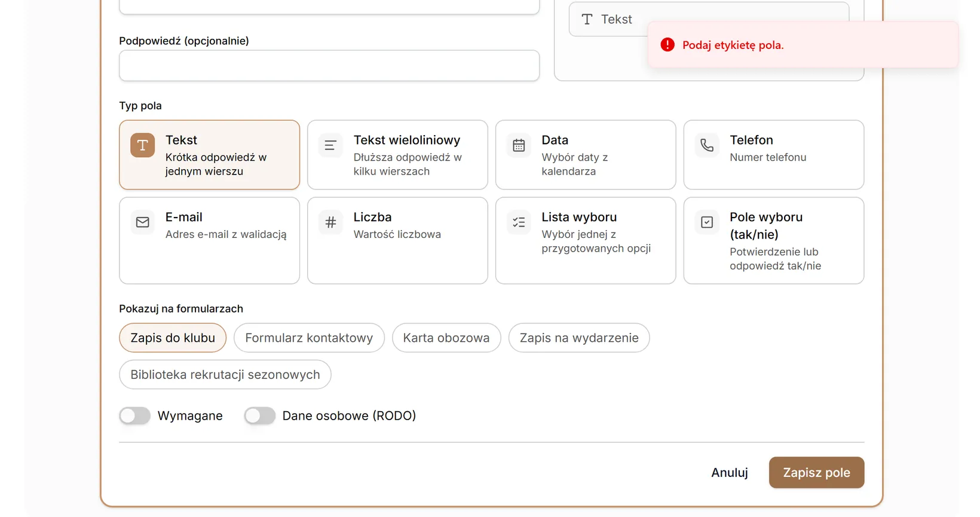Screen dimensions: 980x517
Task: Toggle the Wymagane switch
Action: tap(134, 415)
